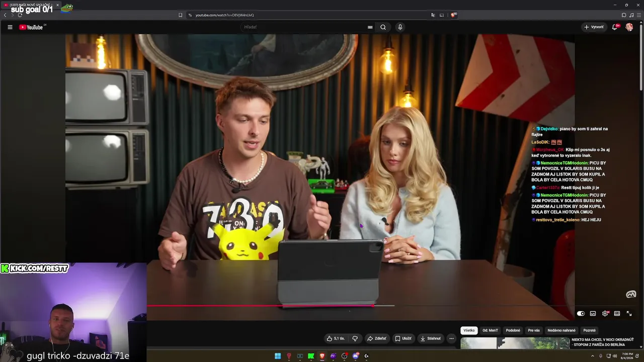Click the YouTube search magnifier button
This screenshot has height=362, width=644.
(x=383, y=27)
